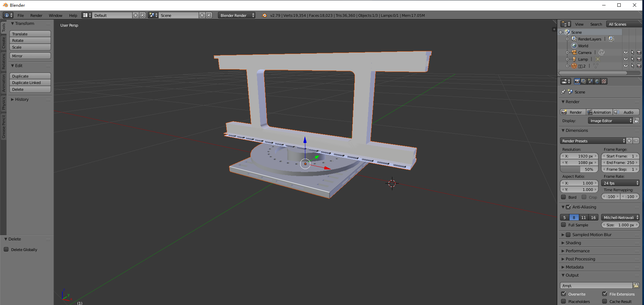Click the Duplicate button in the Tools panel

30,76
